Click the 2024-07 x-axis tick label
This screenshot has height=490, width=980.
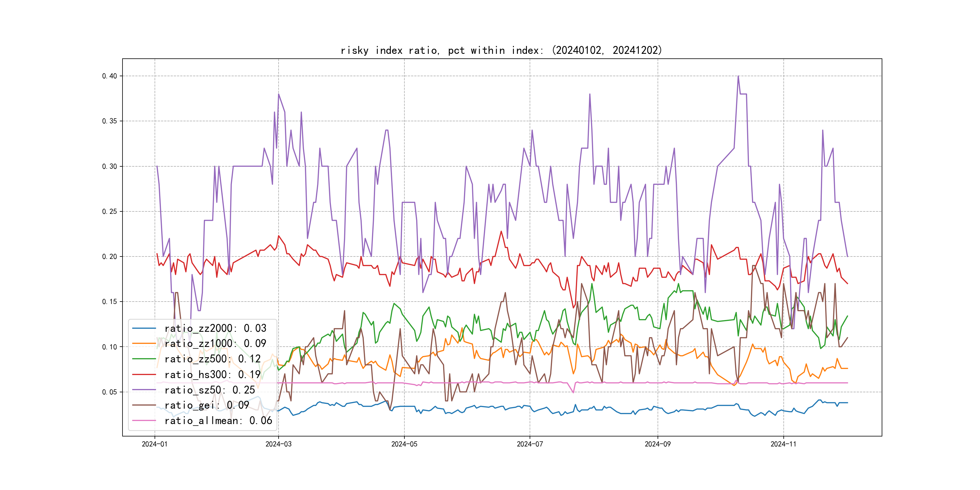pyautogui.click(x=530, y=444)
